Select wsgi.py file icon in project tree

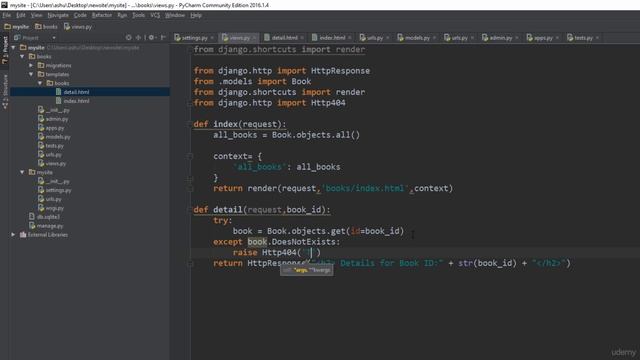(41, 208)
